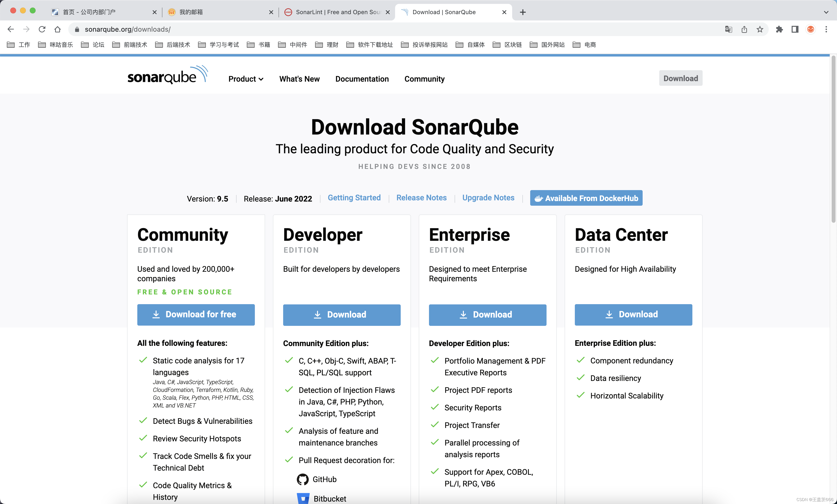Open the 后端技术 bookmark folder
Screen dimensions: 837x504
173,44
